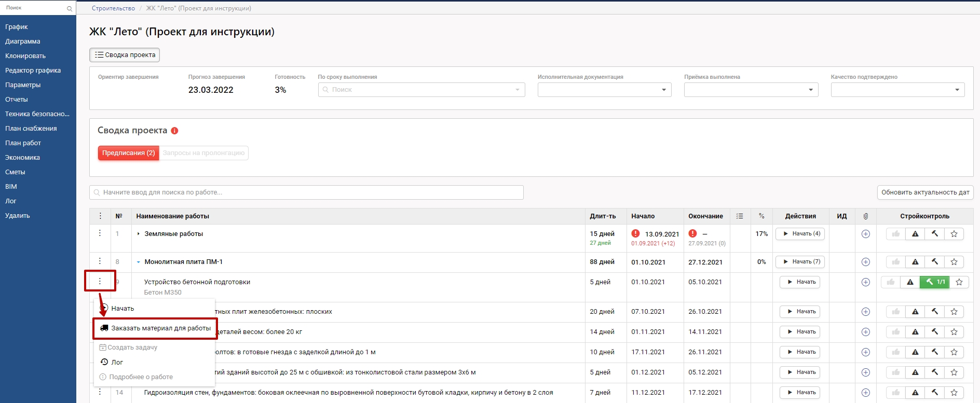The width and height of the screenshot is (980, 403).
Task: Expand the Земляные работы tree row
Action: pos(139,234)
